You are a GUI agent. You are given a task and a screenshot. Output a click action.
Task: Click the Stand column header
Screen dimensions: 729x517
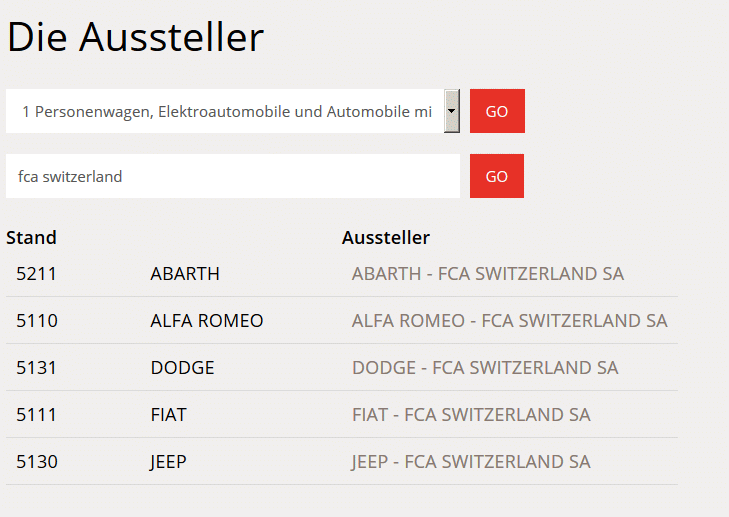(31, 238)
